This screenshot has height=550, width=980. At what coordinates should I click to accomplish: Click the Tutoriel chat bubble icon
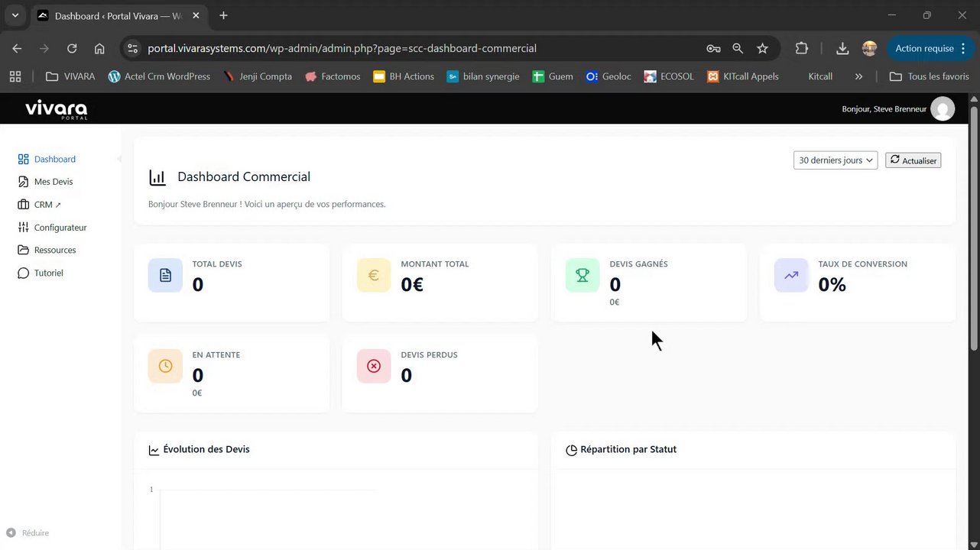tap(23, 273)
